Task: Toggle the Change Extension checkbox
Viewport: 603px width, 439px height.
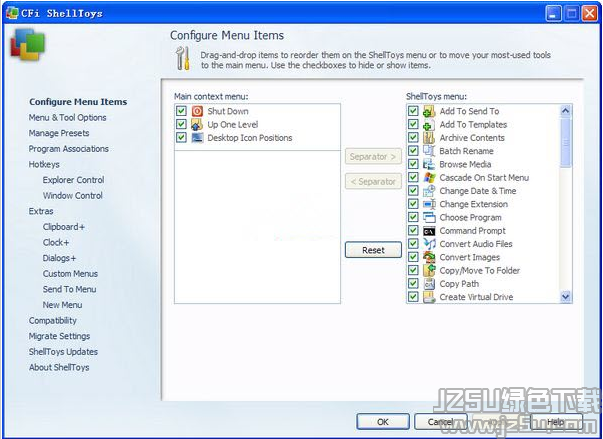Action: coord(413,204)
